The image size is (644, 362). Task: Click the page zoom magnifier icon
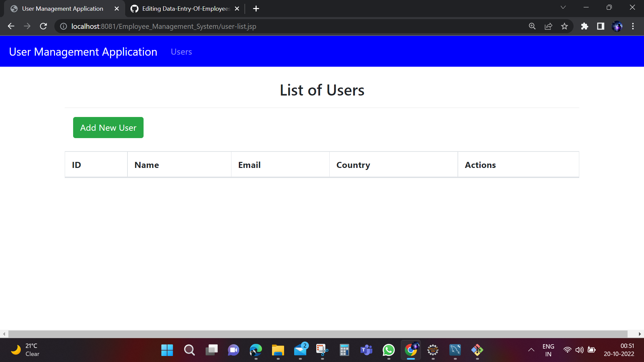pos(532,26)
